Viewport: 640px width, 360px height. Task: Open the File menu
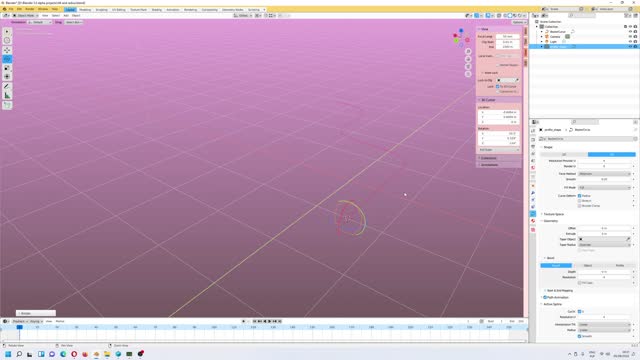click(x=11, y=9)
